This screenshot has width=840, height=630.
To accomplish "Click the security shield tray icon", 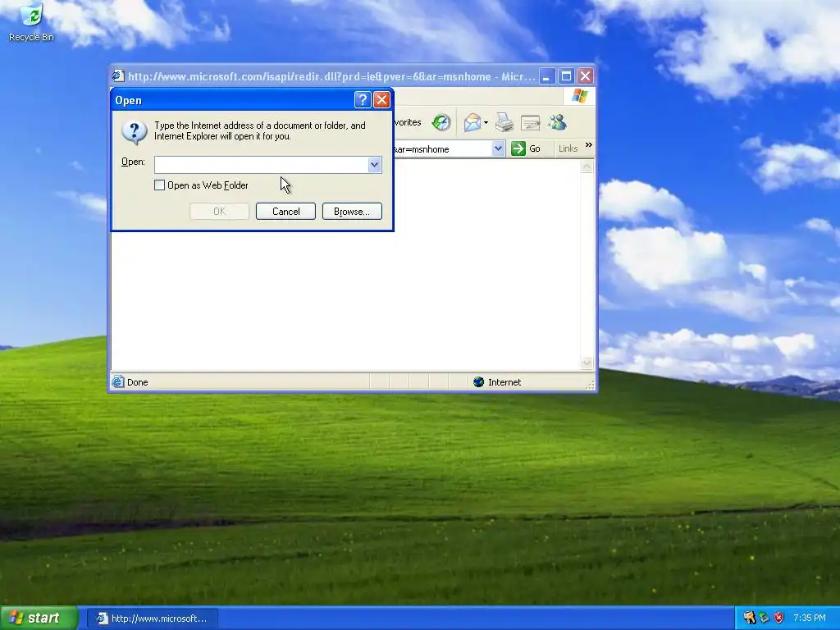I will [x=779, y=619].
